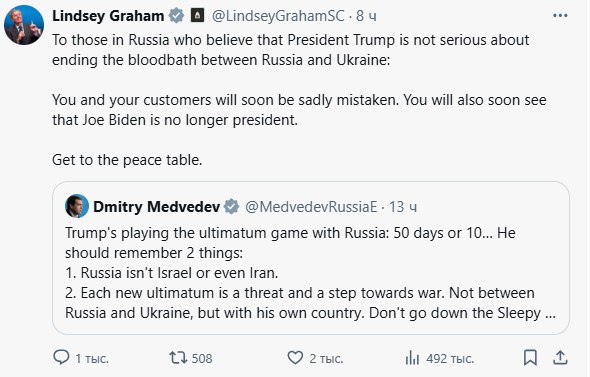The height and width of the screenshot is (377, 590).
Task: Click the 508 reposts count
Action: (202, 358)
